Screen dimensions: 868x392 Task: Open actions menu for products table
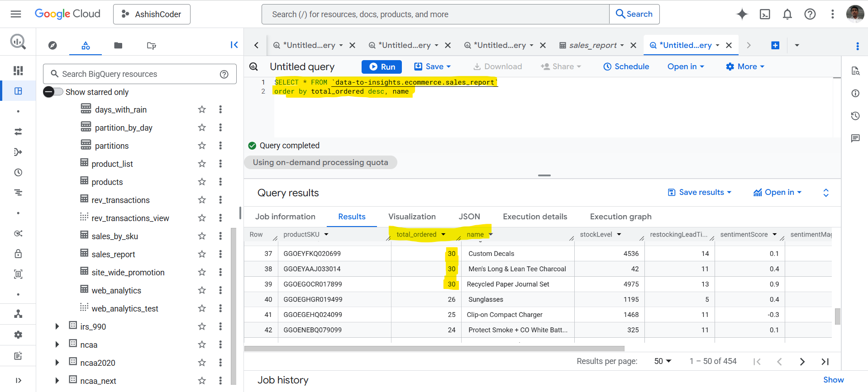tap(220, 182)
